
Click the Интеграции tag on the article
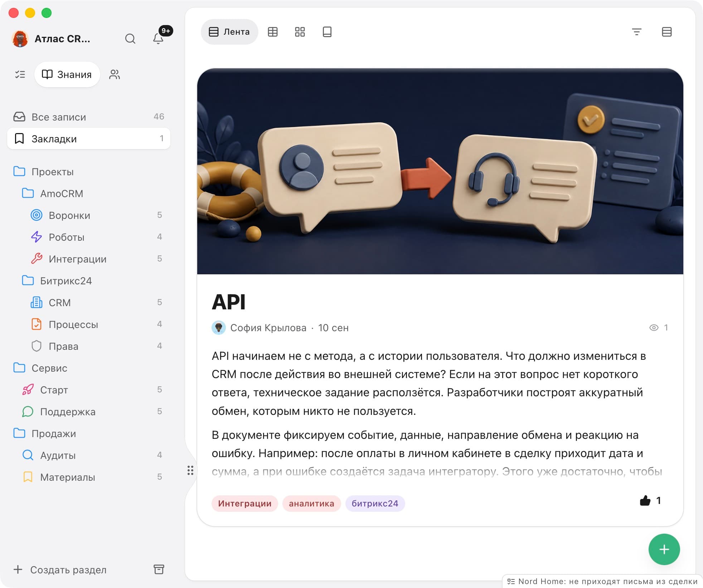point(244,504)
